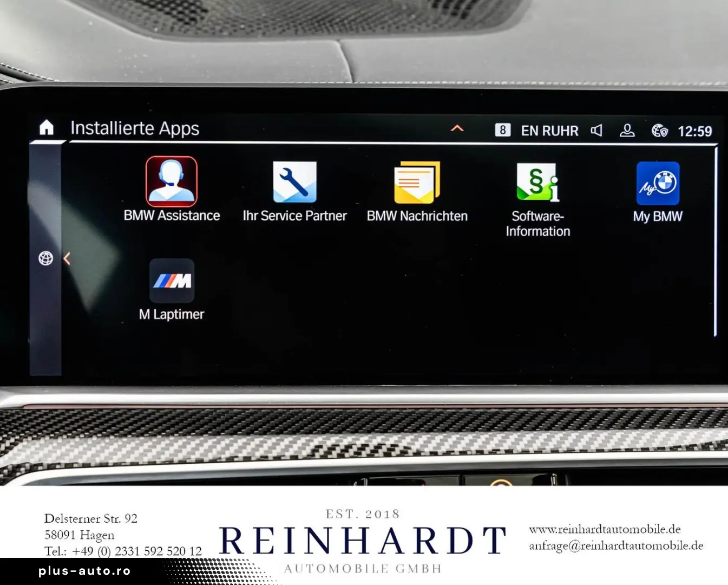This screenshot has width=728, height=585.
Task: Tap the 12:59 clock
Action: point(695,131)
